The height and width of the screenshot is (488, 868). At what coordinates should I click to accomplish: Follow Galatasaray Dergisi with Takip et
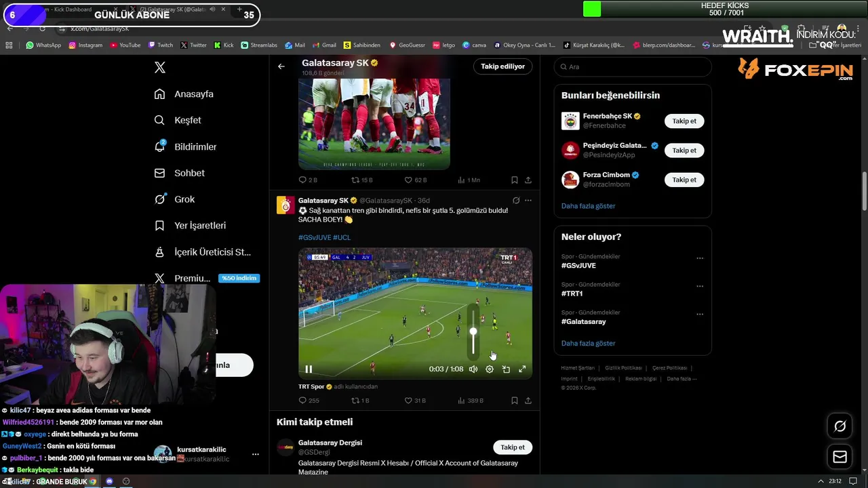(x=513, y=447)
